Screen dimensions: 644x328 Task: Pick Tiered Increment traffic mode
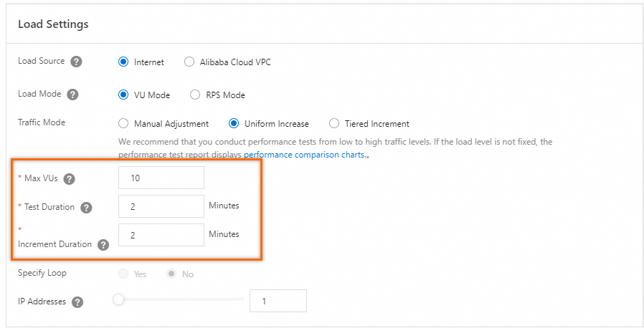334,124
